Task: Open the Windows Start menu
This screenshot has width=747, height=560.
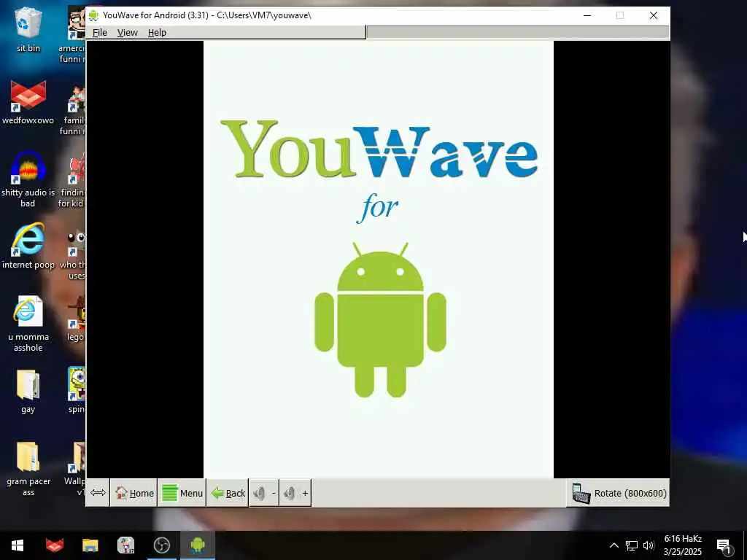Action: [18, 545]
